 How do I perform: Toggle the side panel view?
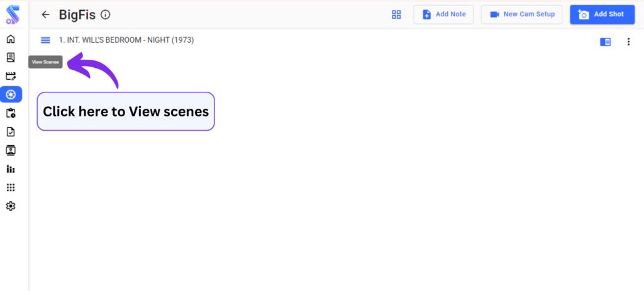[x=605, y=42]
